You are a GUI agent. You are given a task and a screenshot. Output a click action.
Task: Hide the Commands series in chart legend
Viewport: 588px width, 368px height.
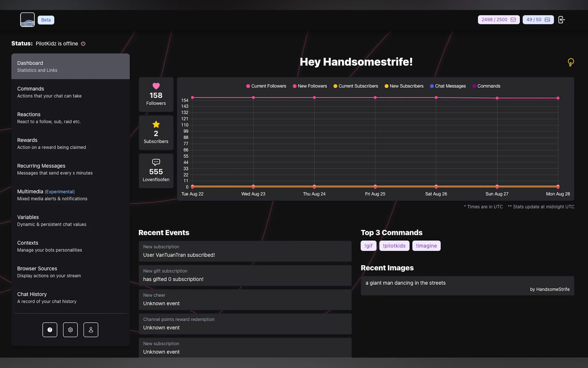tap(486, 86)
